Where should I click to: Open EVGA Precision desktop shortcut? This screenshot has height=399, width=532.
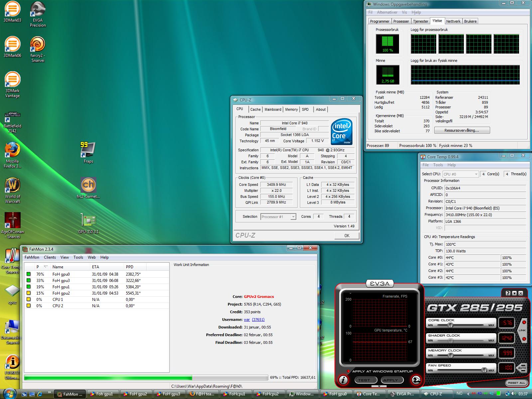point(38,14)
